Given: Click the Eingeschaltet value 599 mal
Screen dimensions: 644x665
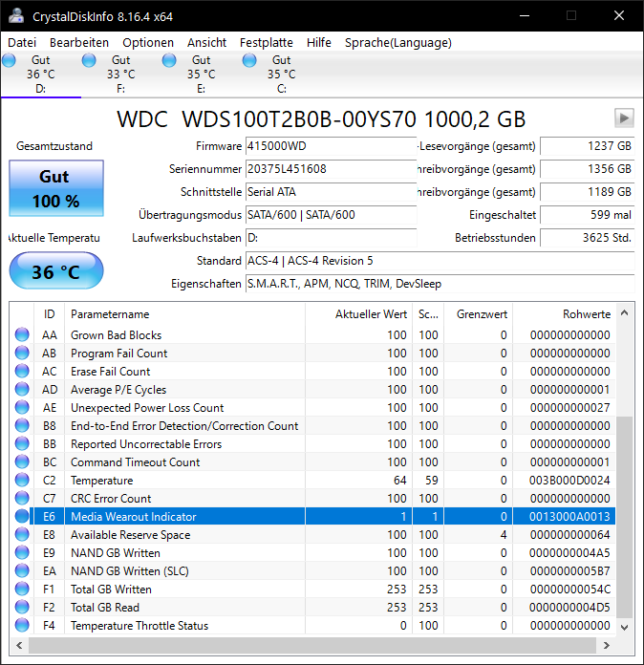Looking at the screenshot, I should [588, 215].
